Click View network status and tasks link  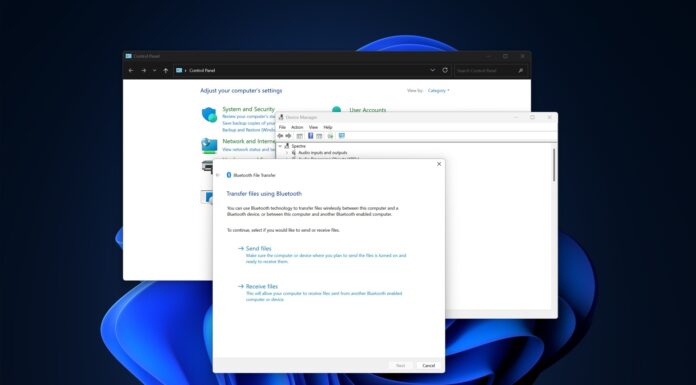tap(249, 150)
